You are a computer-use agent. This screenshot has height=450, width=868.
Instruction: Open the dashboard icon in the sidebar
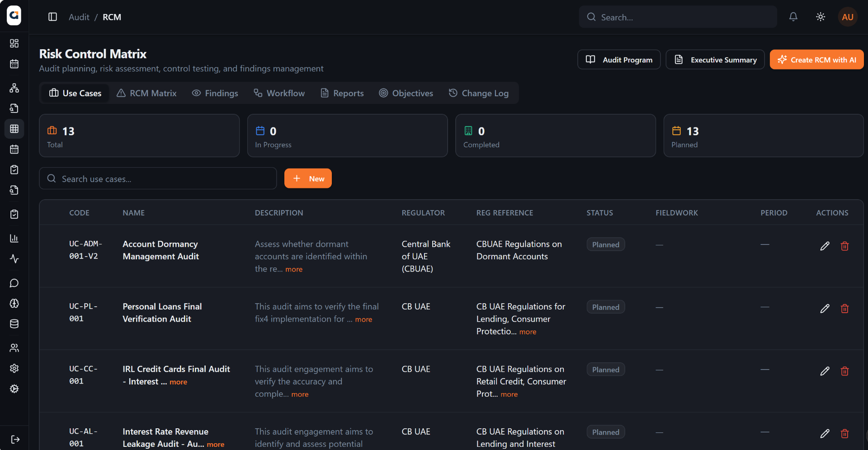click(14, 43)
